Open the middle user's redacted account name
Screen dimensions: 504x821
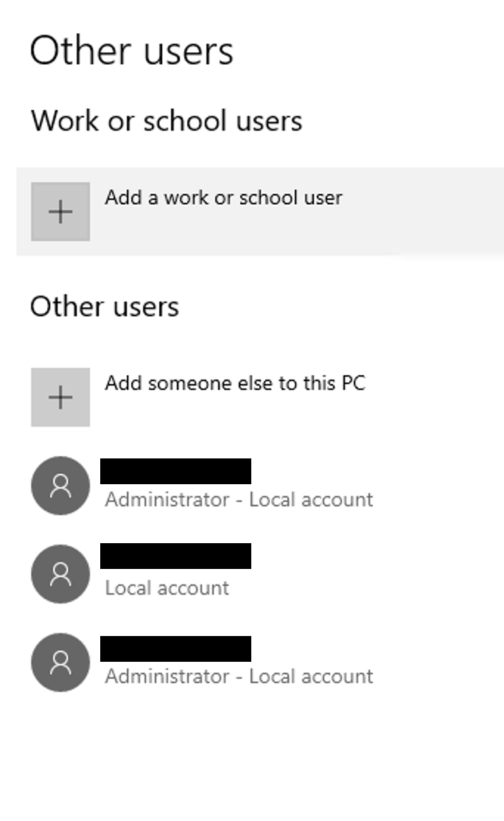[x=175, y=556]
